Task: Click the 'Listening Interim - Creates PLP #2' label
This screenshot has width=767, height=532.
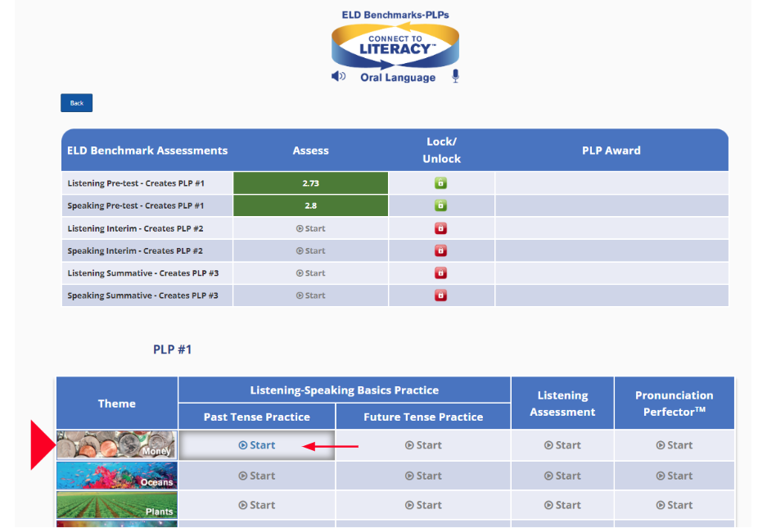Action: pyautogui.click(x=136, y=228)
